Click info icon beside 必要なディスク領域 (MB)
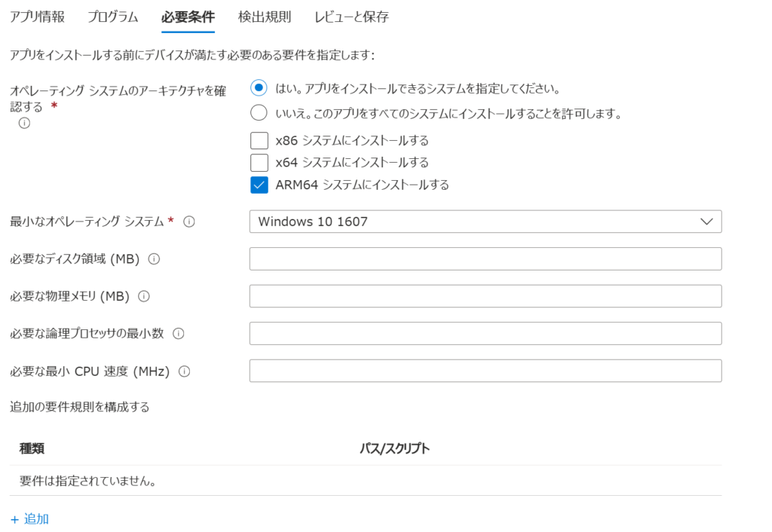Viewport: 772px width, 532px height. 155,259
